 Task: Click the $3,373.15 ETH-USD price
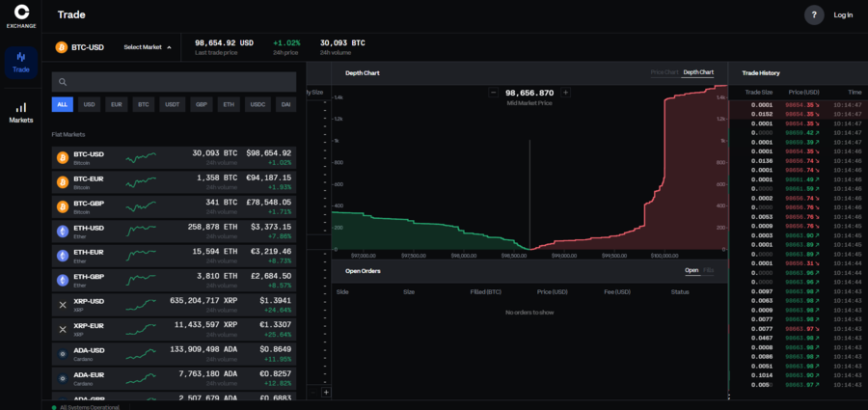coord(271,227)
